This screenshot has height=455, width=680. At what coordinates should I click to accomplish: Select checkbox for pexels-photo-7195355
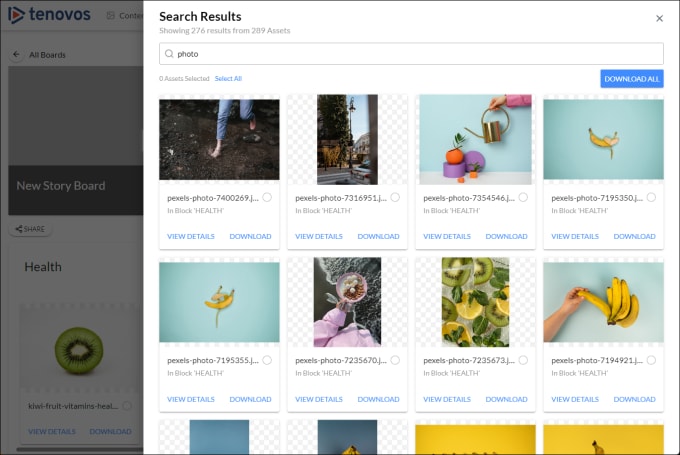coord(267,360)
